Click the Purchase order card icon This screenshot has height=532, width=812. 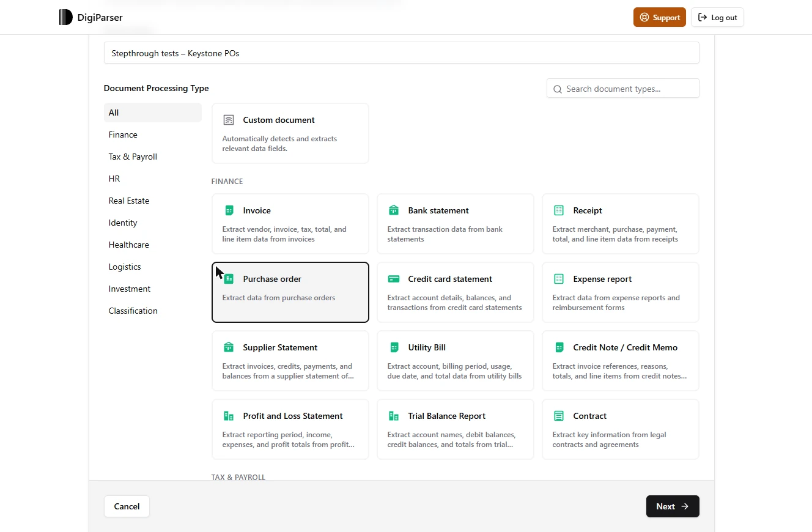point(229,279)
